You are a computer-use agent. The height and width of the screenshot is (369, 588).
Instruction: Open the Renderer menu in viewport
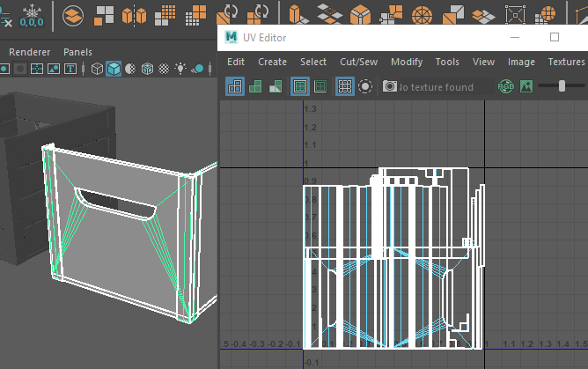(29, 52)
